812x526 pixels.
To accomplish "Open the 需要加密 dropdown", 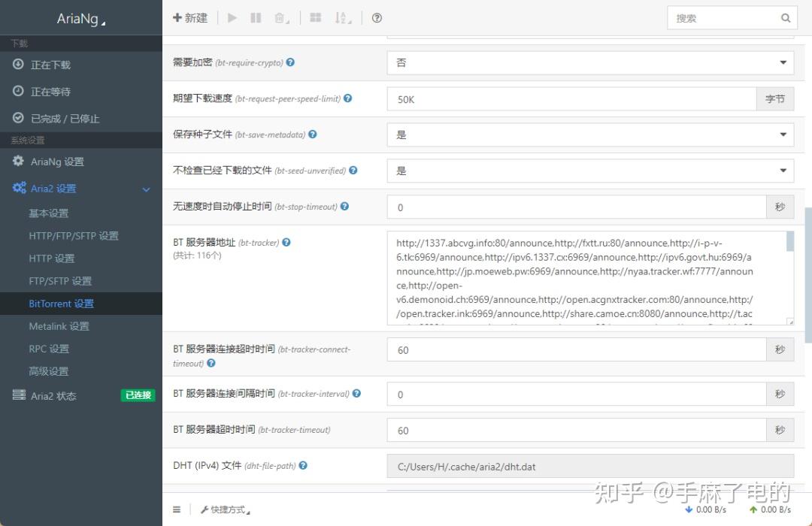I will point(590,62).
